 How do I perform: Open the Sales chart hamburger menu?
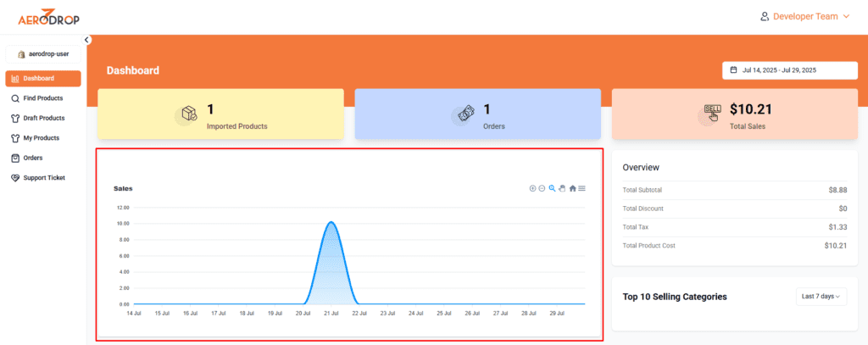click(x=581, y=188)
